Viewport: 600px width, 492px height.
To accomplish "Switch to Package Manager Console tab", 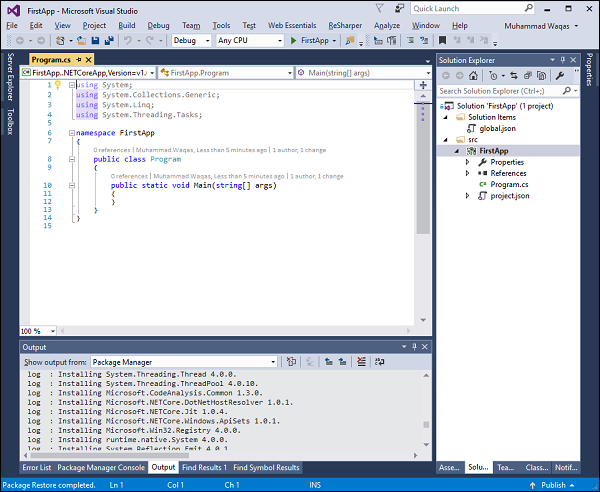I will pos(101,467).
